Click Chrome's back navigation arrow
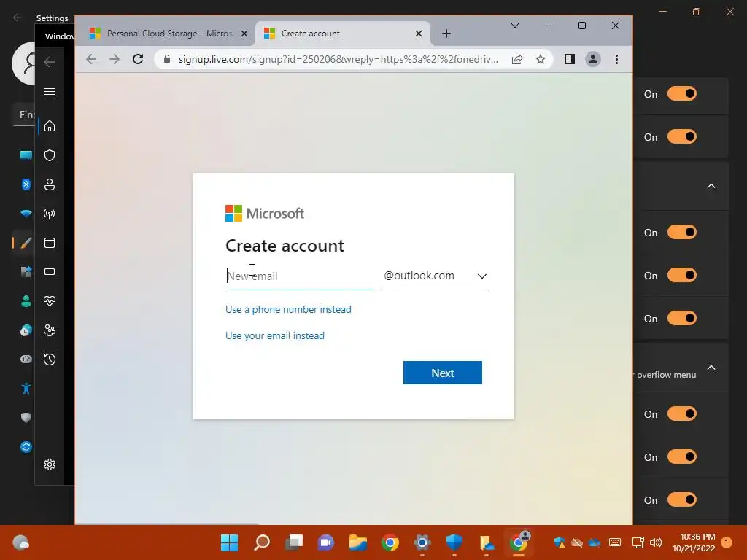 91,59
